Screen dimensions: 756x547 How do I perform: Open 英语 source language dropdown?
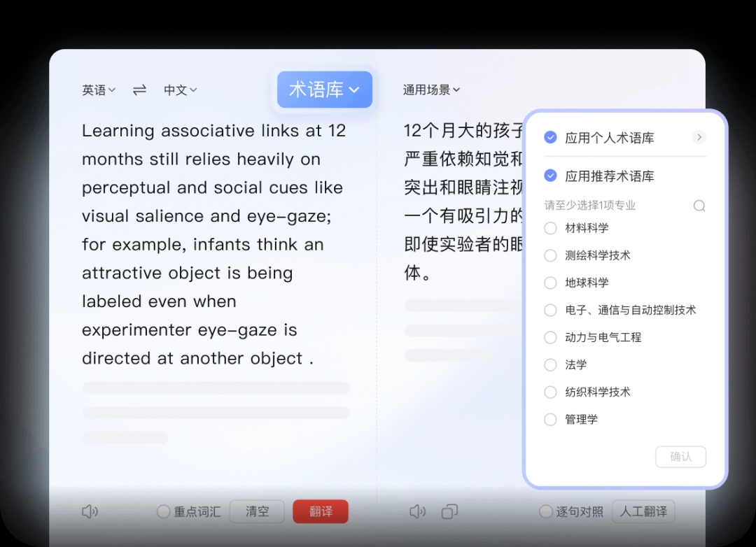pyautogui.click(x=99, y=90)
